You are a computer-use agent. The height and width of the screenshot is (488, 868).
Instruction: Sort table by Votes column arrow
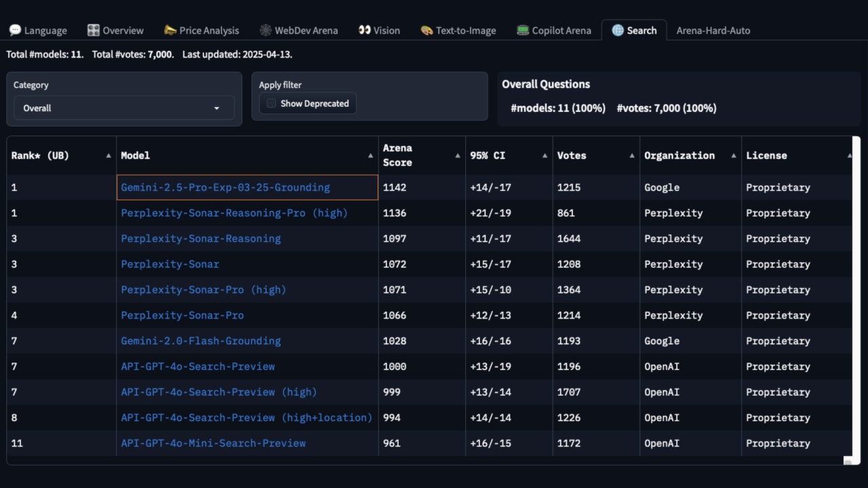[x=631, y=156]
